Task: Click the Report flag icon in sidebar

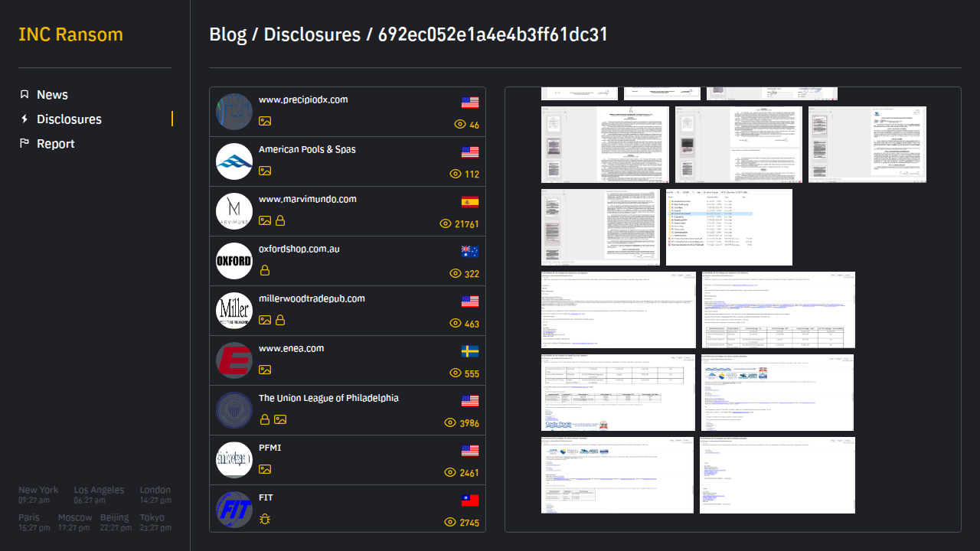Action: pos(24,144)
